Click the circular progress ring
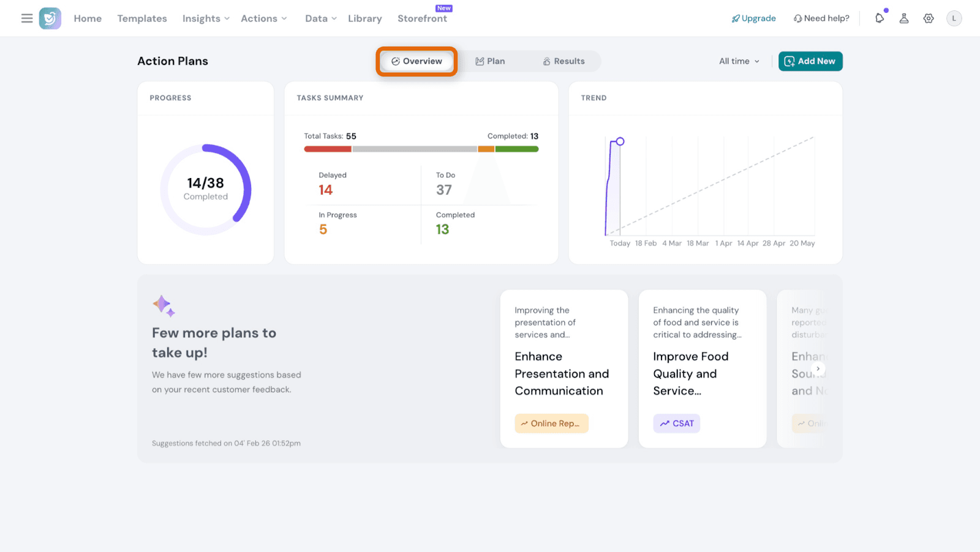The height and width of the screenshot is (552, 980). (x=206, y=189)
